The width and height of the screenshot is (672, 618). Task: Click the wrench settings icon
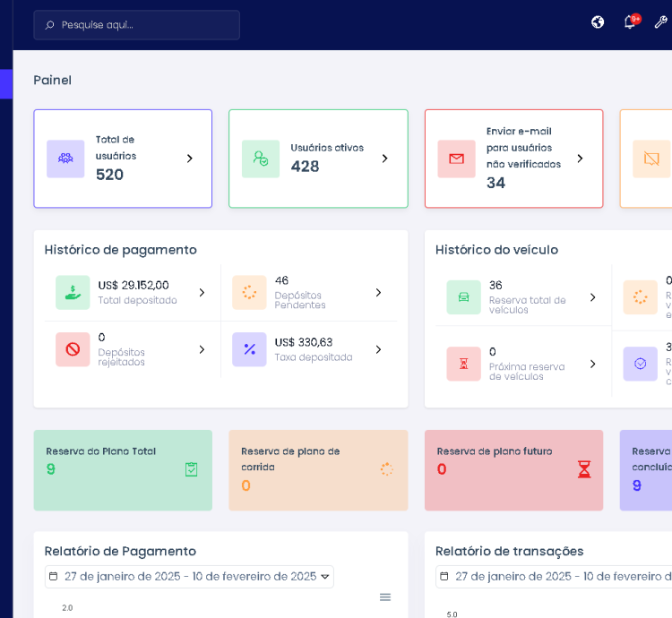(x=661, y=22)
